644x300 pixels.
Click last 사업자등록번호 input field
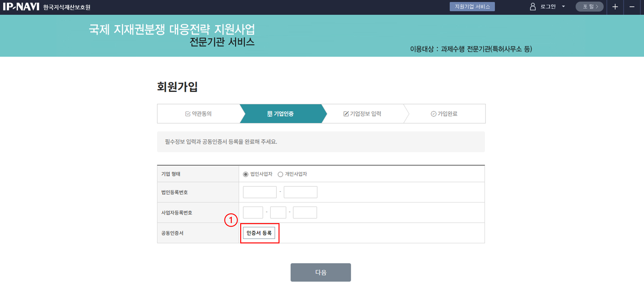(305, 213)
